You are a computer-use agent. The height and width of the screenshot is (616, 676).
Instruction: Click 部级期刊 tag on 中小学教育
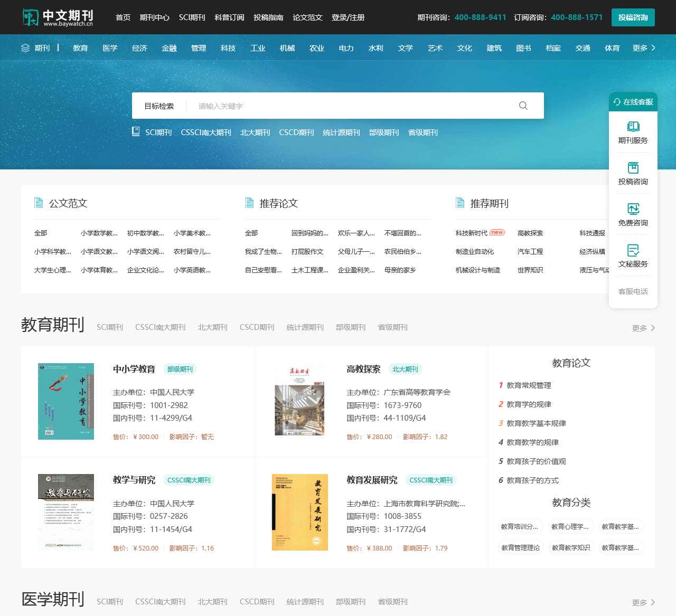180,369
